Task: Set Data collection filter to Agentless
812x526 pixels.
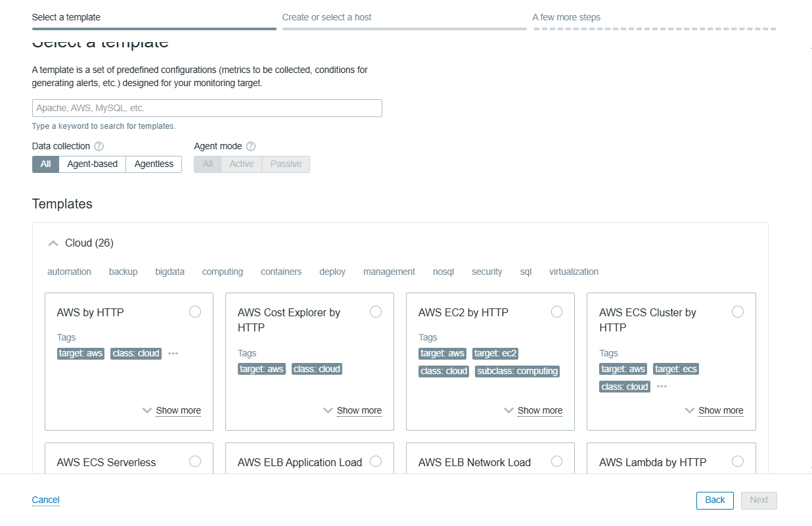Action: (154, 164)
